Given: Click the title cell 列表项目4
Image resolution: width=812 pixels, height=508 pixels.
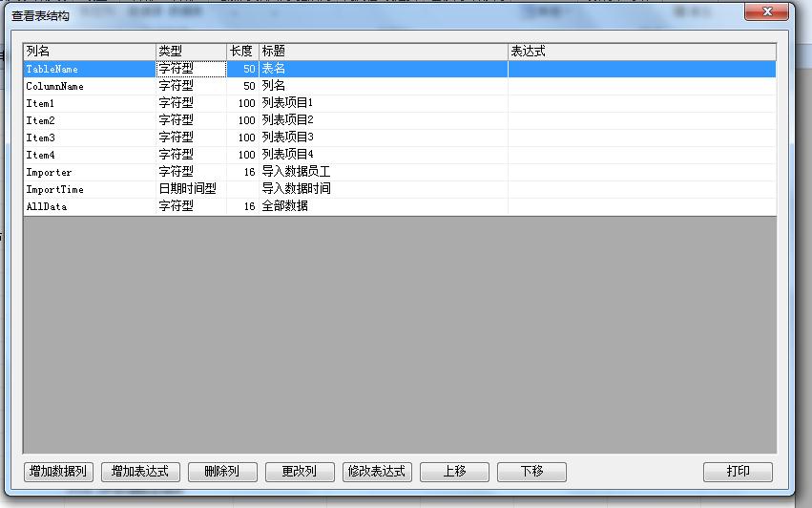Looking at the screenshot, I should click(x=384, y=155).
